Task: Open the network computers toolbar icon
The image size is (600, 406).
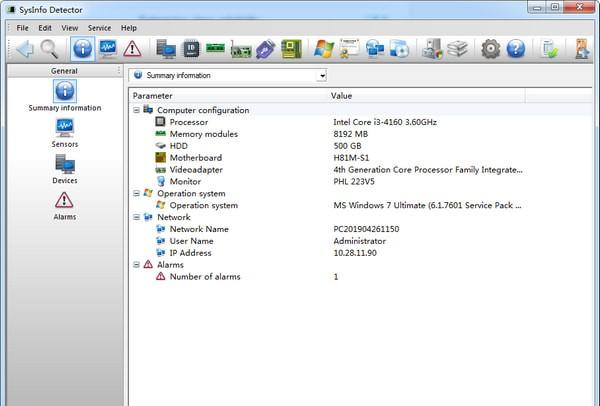Action: pos(375,49)
